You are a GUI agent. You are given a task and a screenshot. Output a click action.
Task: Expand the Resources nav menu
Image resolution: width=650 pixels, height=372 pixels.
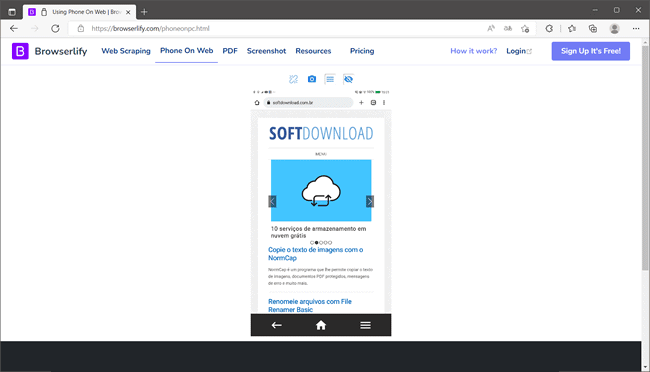(313, 51)
